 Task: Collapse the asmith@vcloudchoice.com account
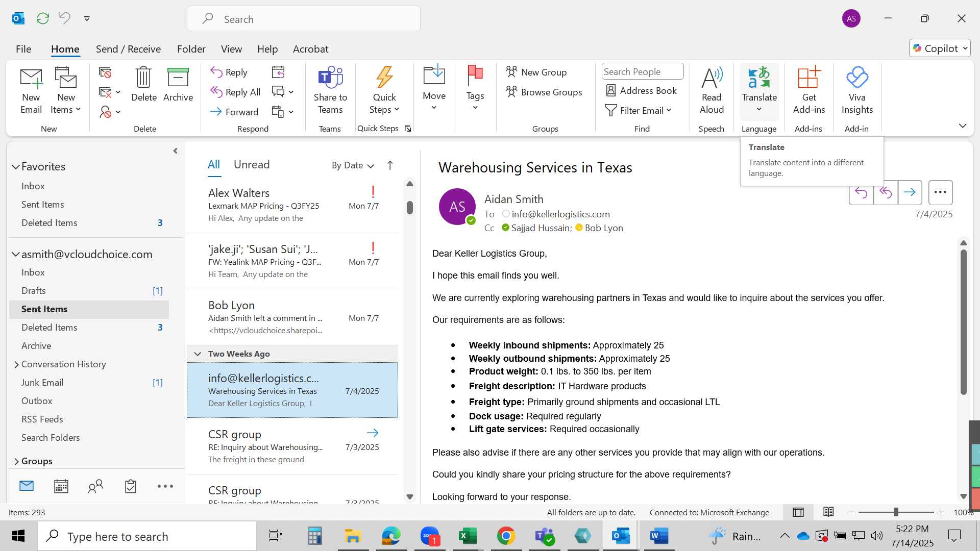click(16, 254)
